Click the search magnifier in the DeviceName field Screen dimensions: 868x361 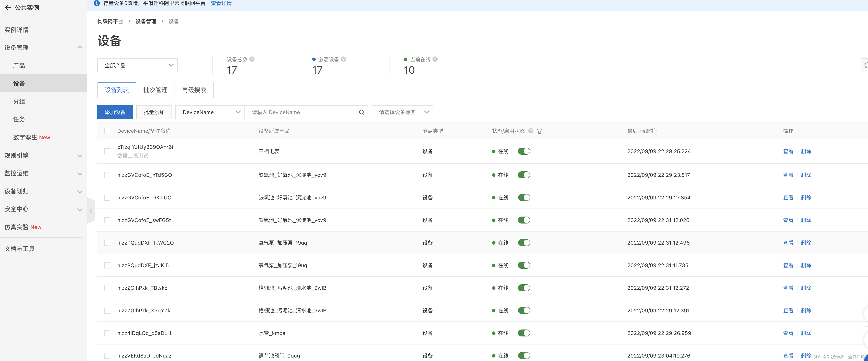click(361, 112)
